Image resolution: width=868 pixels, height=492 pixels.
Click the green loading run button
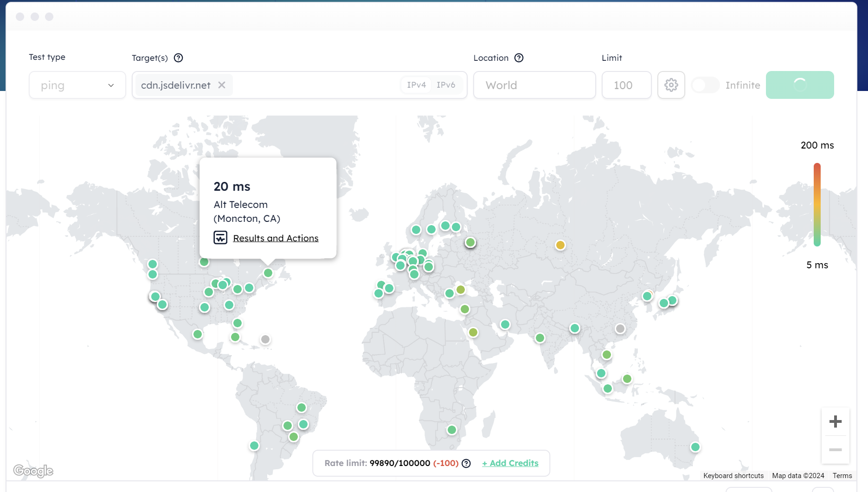pos(800,85)
